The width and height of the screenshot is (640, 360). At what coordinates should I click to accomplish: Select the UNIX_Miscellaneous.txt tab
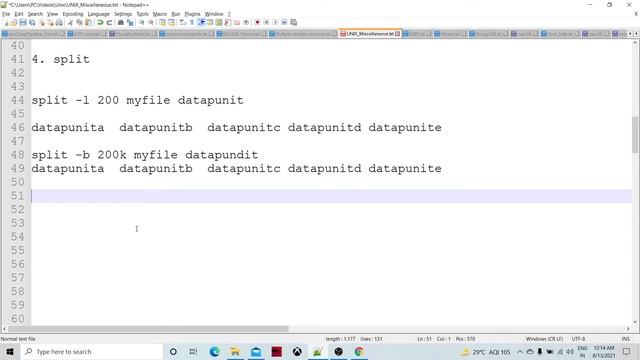(370, 33)
